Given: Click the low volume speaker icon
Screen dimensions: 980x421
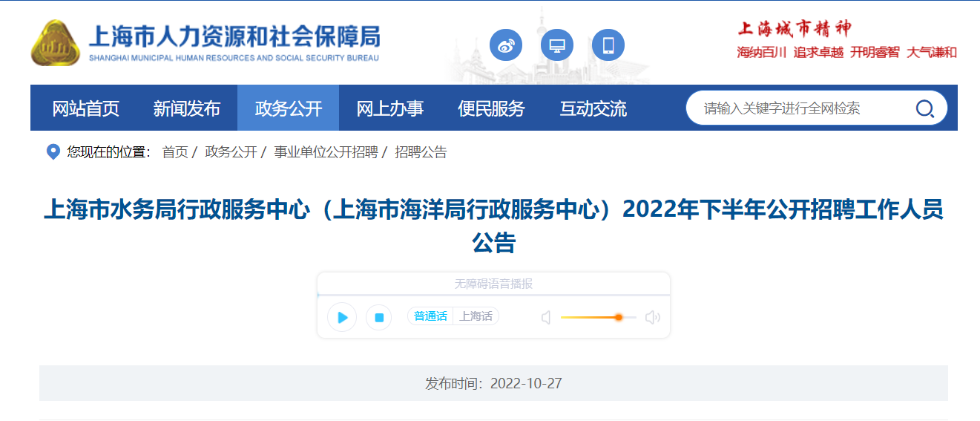Looking at the screenshot, I should tap(546, 318).
